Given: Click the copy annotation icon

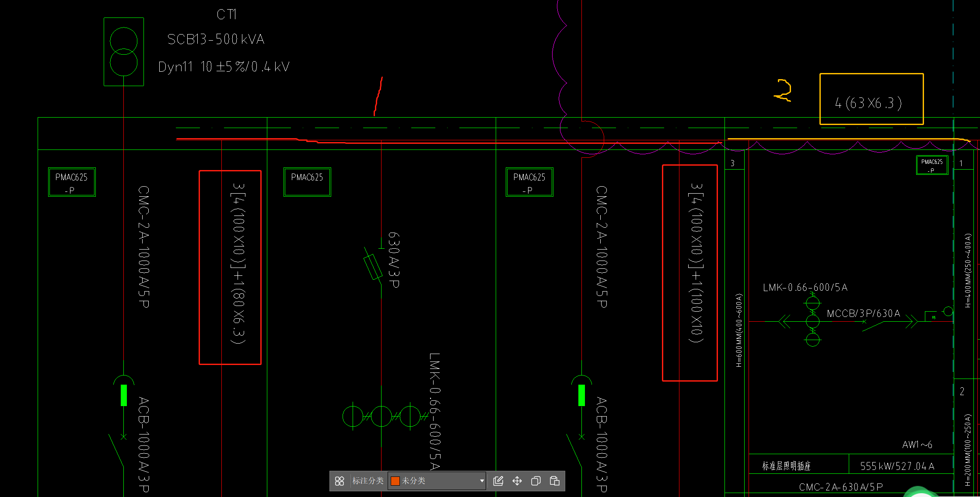Looking at the screenshot, I should tap(536, 481).
